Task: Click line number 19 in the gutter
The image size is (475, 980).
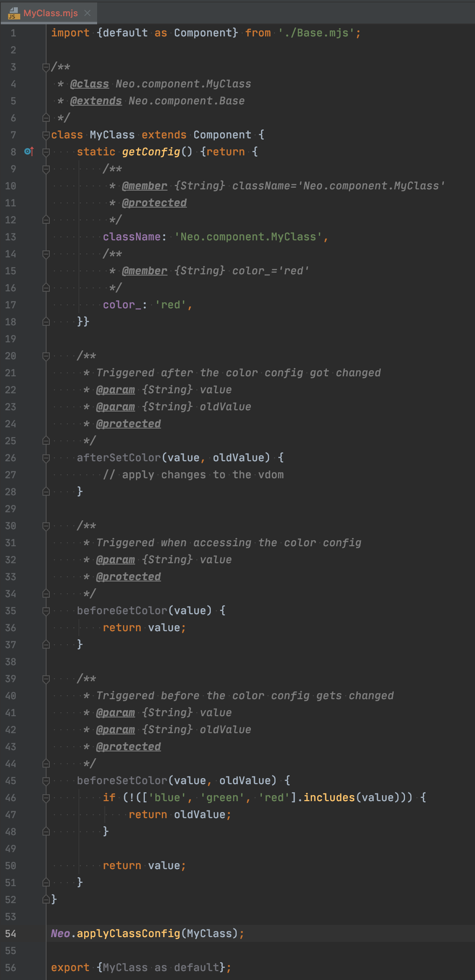Action: pyautogui.click(x=11, y=339)
